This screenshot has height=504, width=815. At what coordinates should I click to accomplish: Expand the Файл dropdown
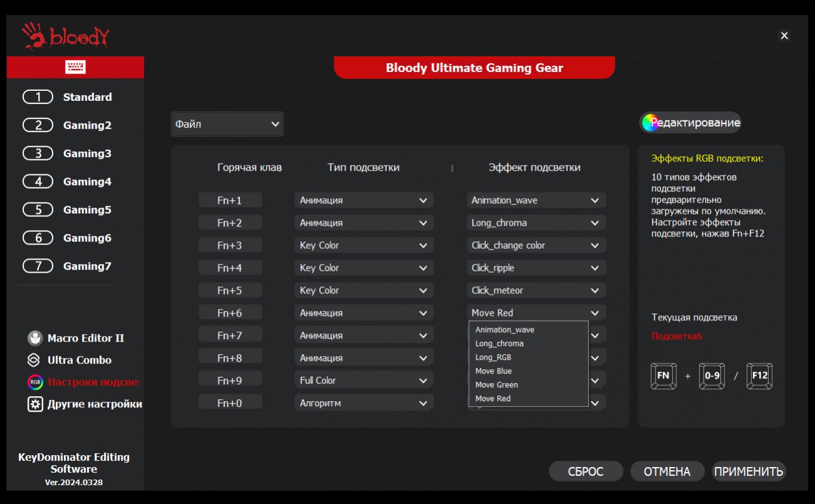tap(227, 124)
